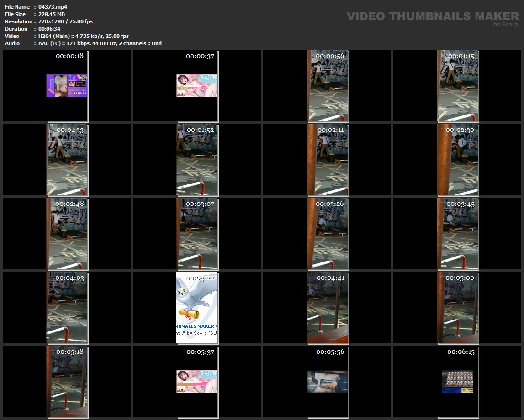Click the frame at 00:03:45
This screenshot has width=524, height=420.
[x=458, y=234]
